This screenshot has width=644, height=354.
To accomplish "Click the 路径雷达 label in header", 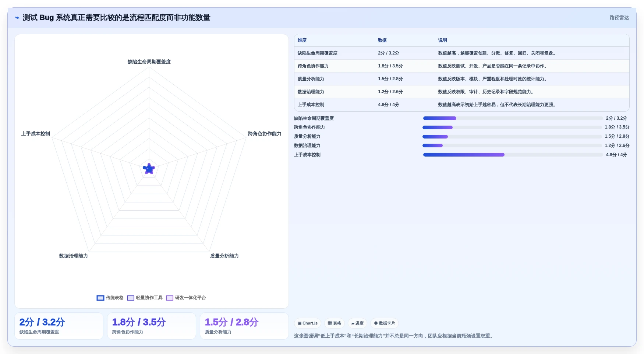I will tap(619, 18).
